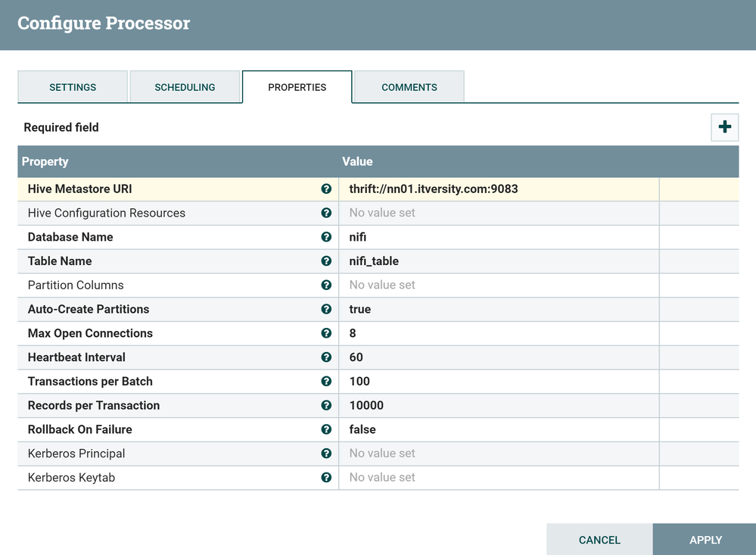This screenshot has width=756, height=555.
Task: Cancel the processor configuration
Action: [x=599, y=540]
